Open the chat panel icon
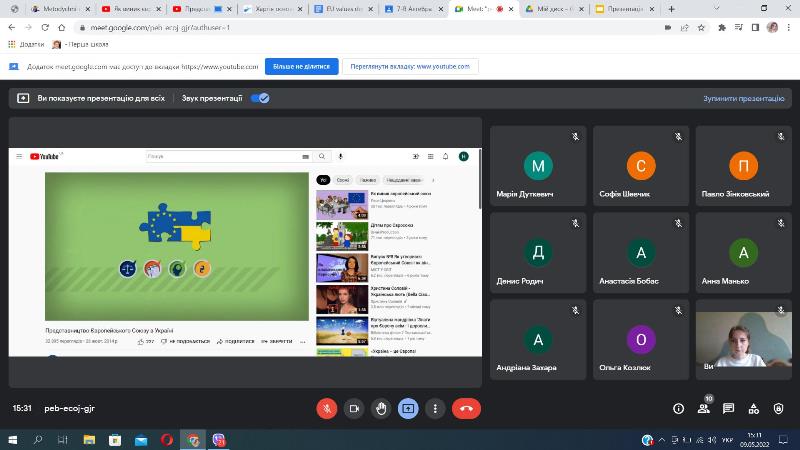The image size is (800, 450). click(x=729, y=408)
